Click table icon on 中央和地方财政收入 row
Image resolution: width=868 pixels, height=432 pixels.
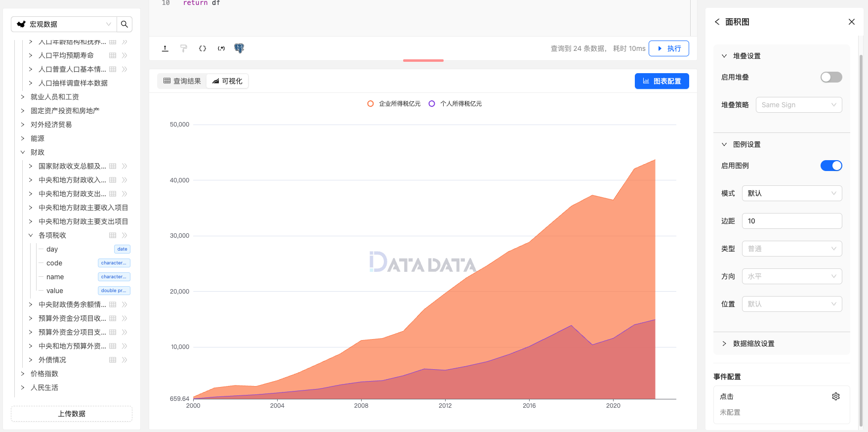[x=113, y=180]
